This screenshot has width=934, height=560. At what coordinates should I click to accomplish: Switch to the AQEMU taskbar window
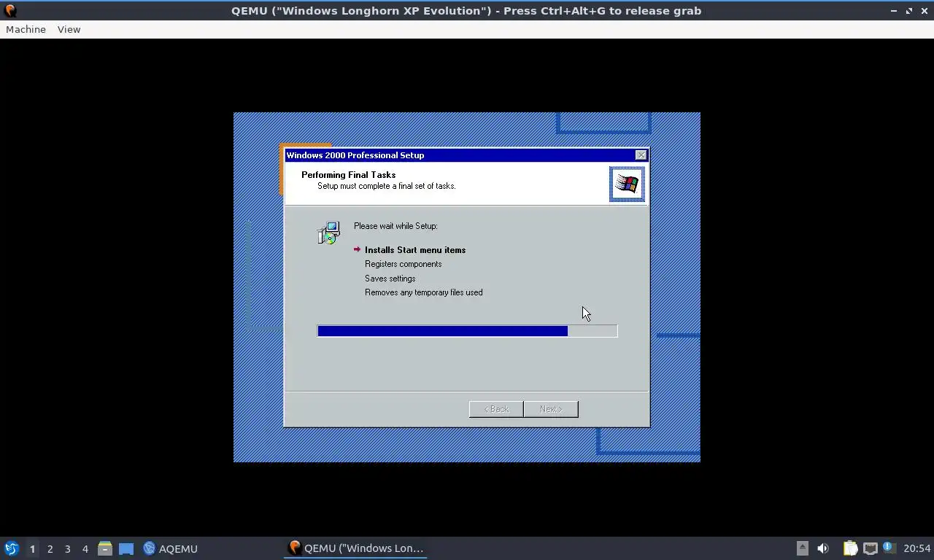point(170,548)
